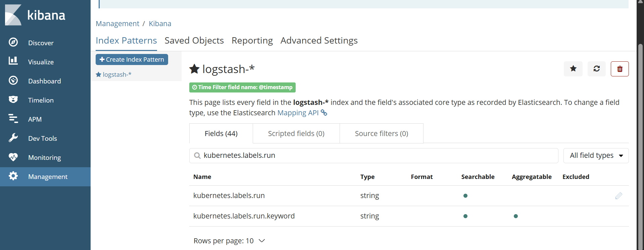644x250 pixels.
Task: Open Timelion via its bear icon
Action: 13,100
